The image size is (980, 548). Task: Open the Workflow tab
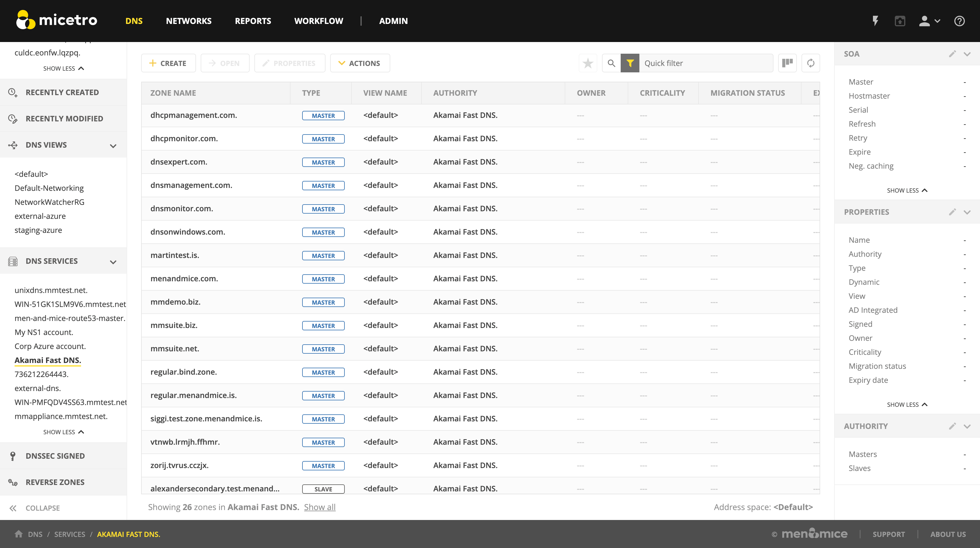319,21
